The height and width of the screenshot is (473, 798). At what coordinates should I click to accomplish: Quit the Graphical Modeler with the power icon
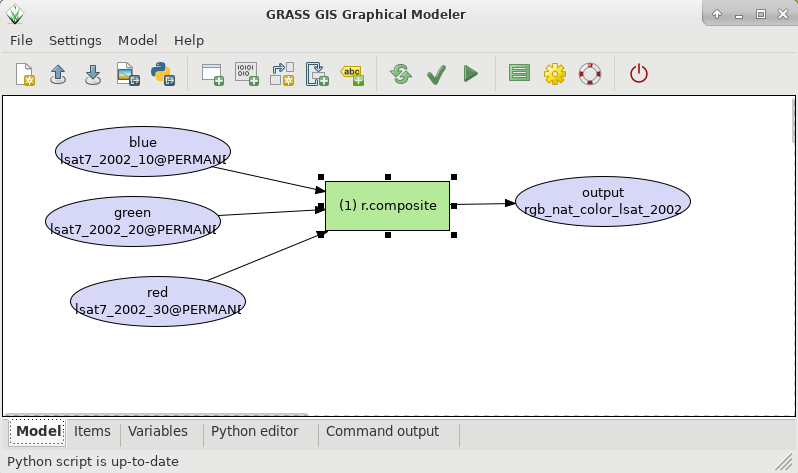pos(639,74)
